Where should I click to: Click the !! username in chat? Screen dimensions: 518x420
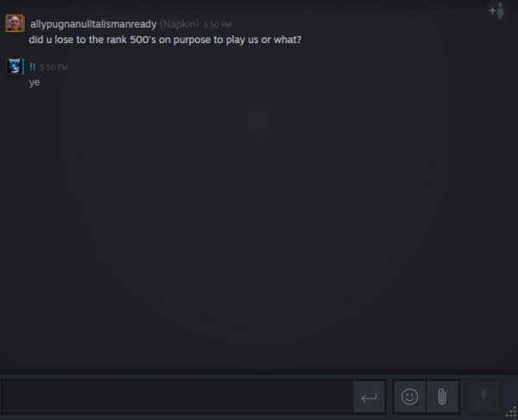(33, 66)
